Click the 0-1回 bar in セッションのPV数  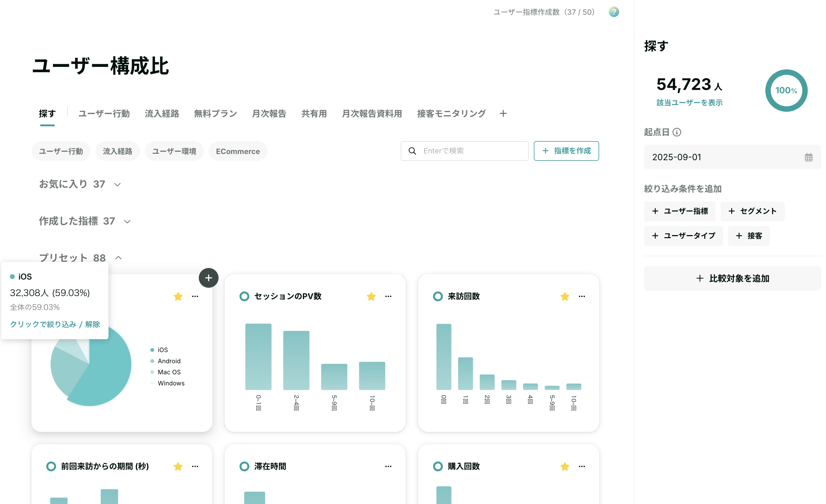pyautogui.click(x=258, y=357)
